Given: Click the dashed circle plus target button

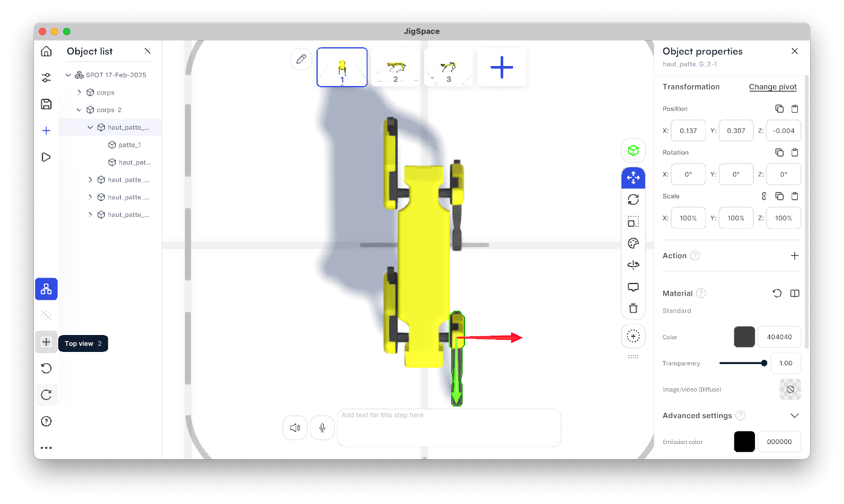Looking at the screenshot, I should coord(633,336).
